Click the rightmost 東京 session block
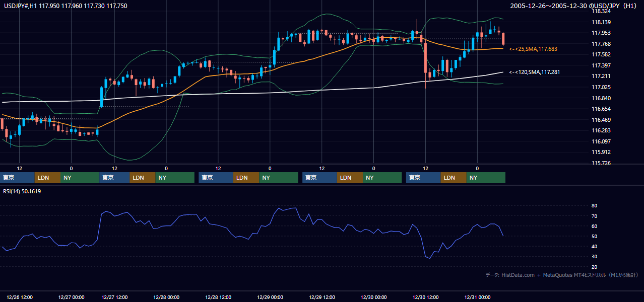This screenshot has width=644, height=302. click(x=423, y=178)
